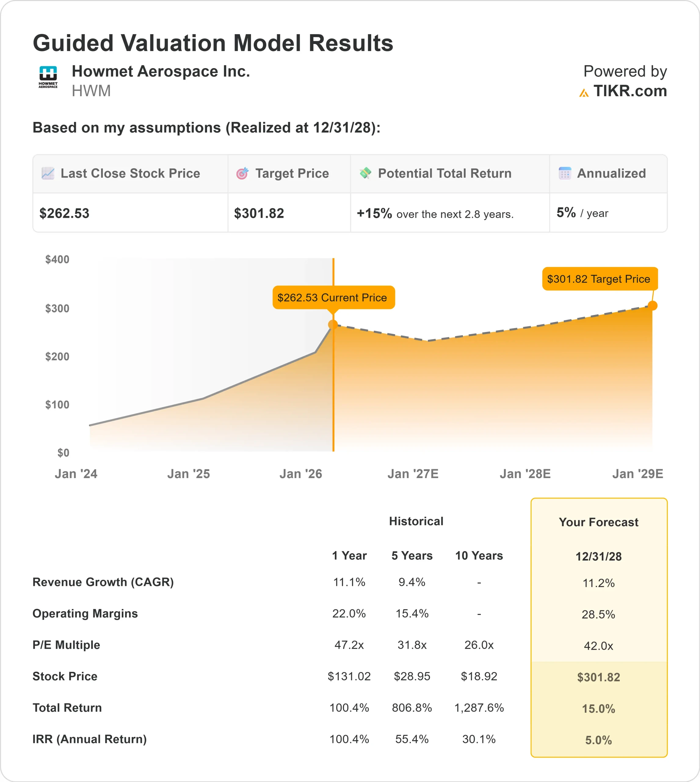The width and height of the screenshot is (700, 782).
Task: Select the 1 Year historical column header
Action: click(x=349, y=555)
